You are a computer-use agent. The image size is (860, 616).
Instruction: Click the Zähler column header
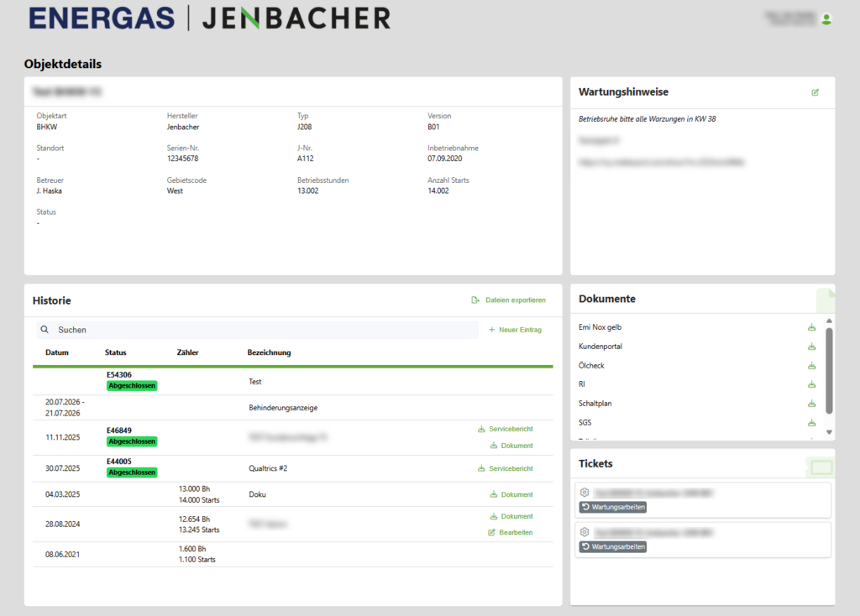[x=187, y=352]
